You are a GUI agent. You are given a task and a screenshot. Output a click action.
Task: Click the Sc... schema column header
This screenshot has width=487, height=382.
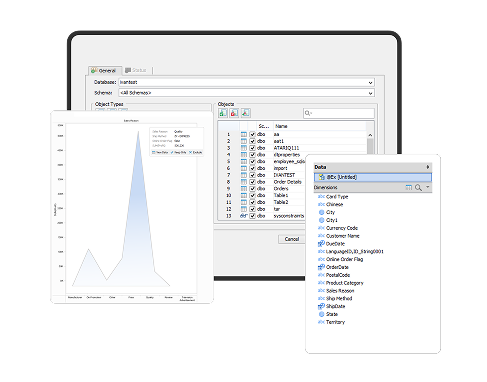264,126
